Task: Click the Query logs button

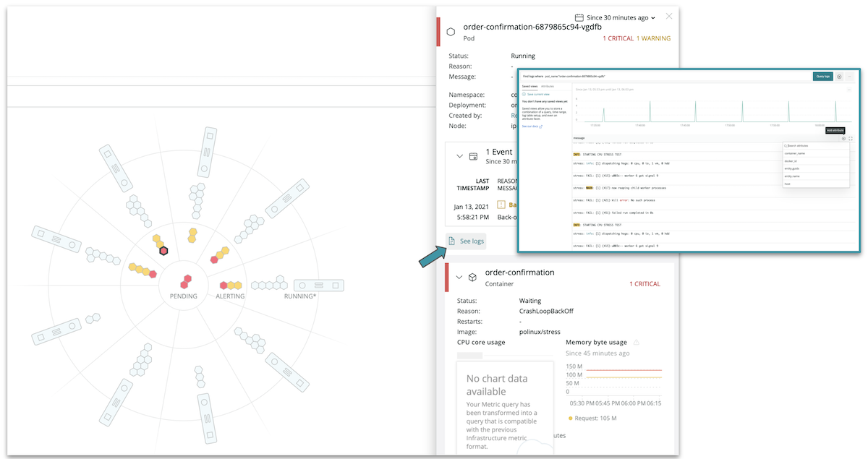Action: tap(823, 77)
